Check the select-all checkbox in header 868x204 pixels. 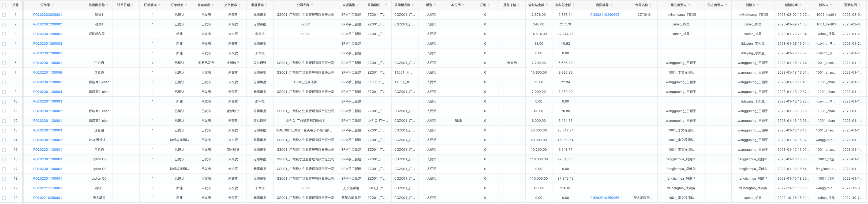pos(4,5)
